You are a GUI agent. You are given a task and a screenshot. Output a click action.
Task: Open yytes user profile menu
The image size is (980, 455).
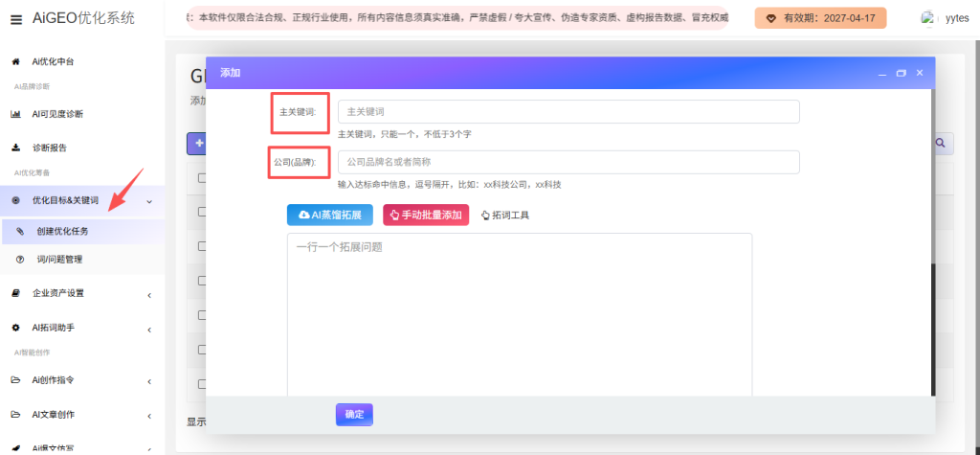[945, 19]
